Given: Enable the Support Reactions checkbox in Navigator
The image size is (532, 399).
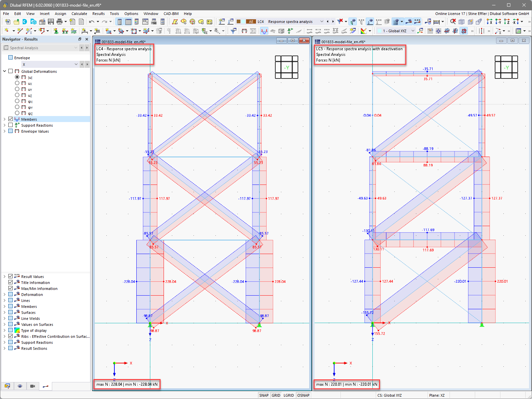Looking at the screenshot, I should pos(10,125).
